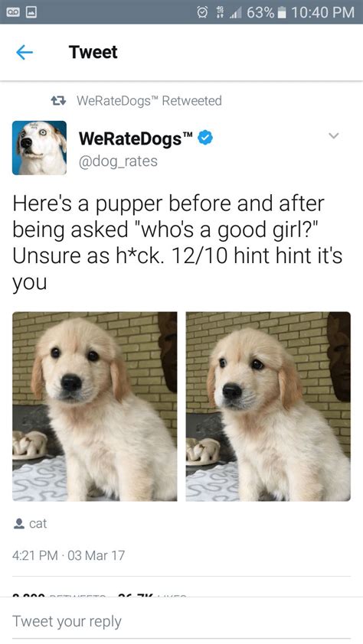Tap the 4:21 PM 03 Mar 17 timestamp

pos(68,555)
